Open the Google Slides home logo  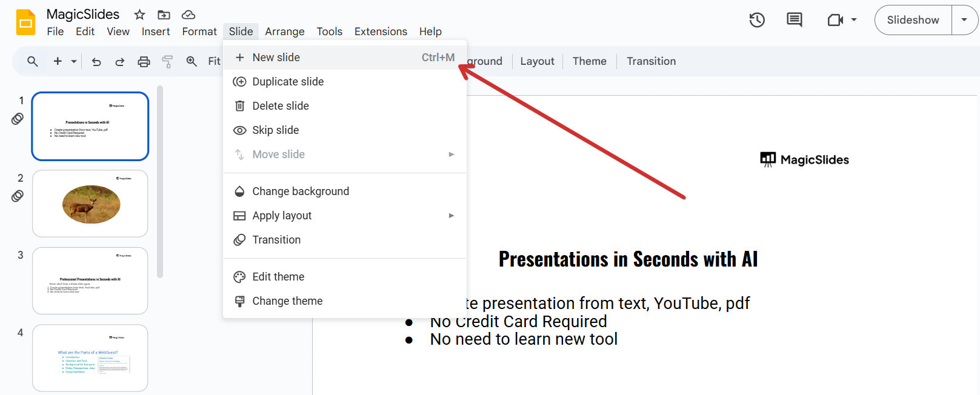[26, 22]
